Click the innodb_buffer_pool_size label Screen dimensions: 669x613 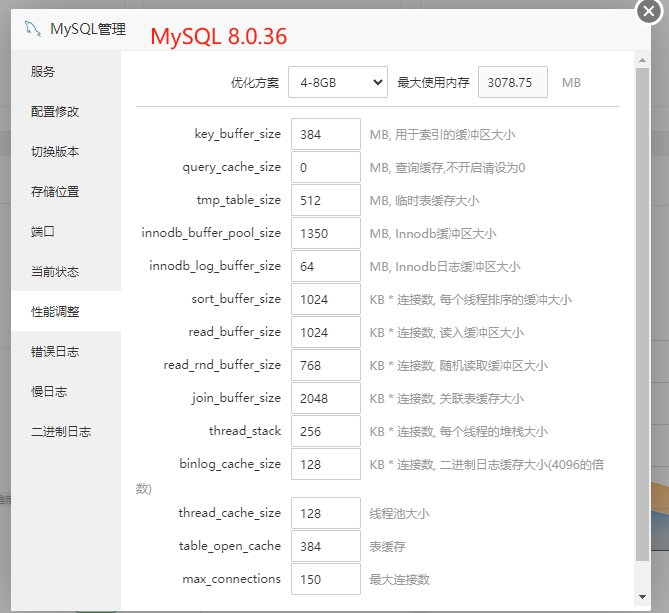(x=211, y=233)
